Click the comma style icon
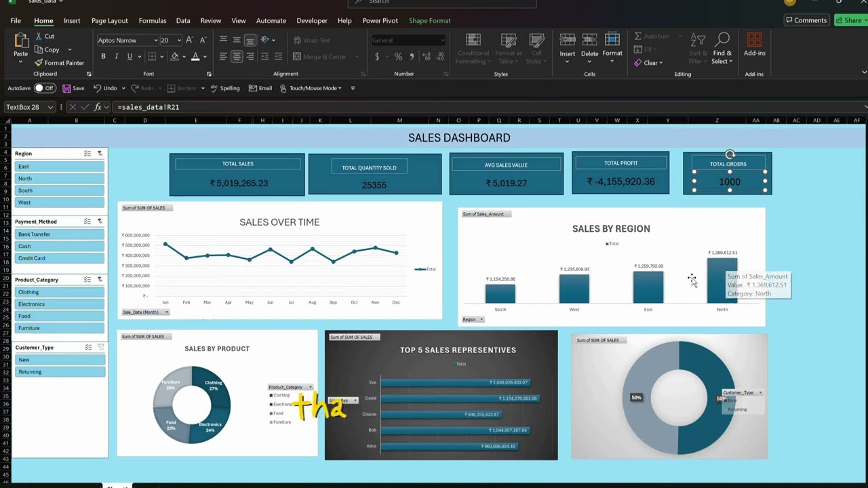The width and height of the screenshot is (868, 488). point(411,56)
